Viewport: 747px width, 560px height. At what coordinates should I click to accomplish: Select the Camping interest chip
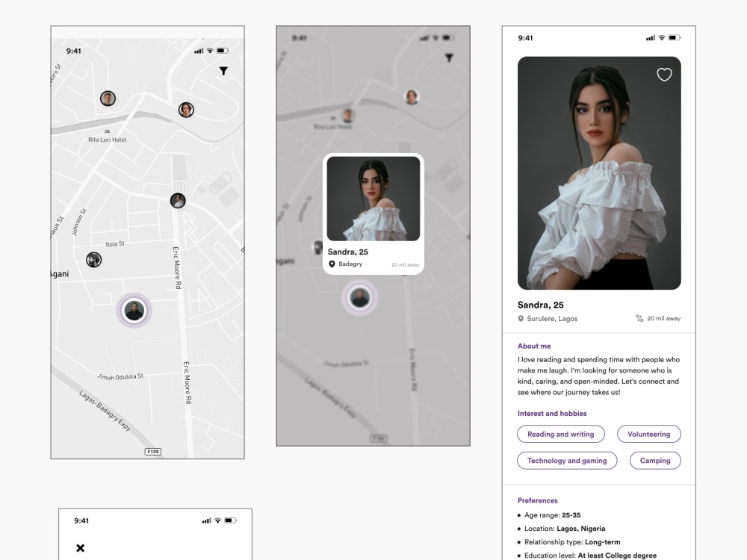tap(655, 461)
